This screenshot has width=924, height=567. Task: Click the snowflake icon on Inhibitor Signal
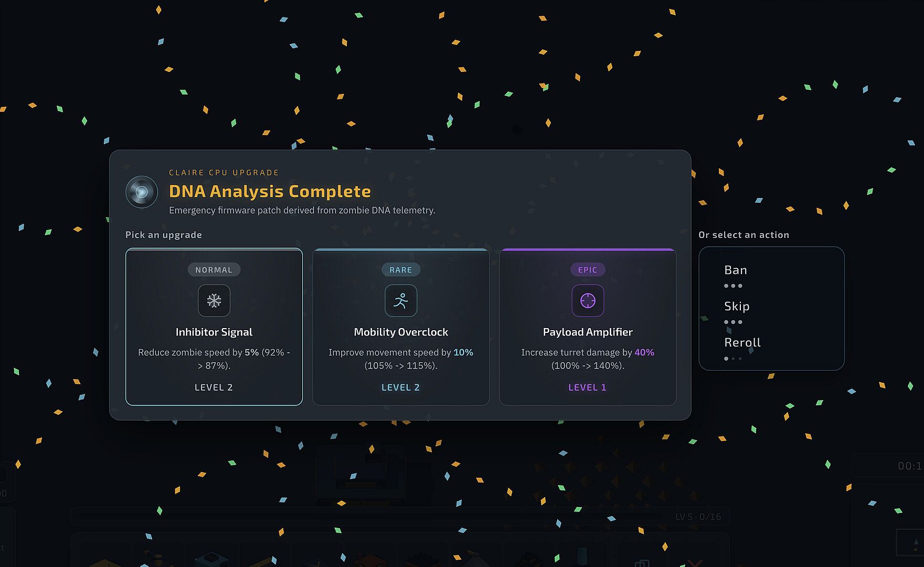[214, 301]
